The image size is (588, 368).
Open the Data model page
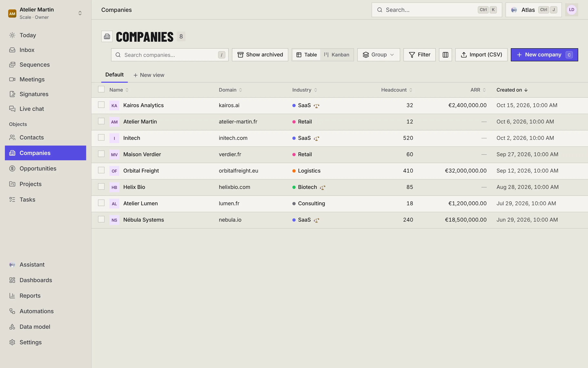click(x=46, y=327)
